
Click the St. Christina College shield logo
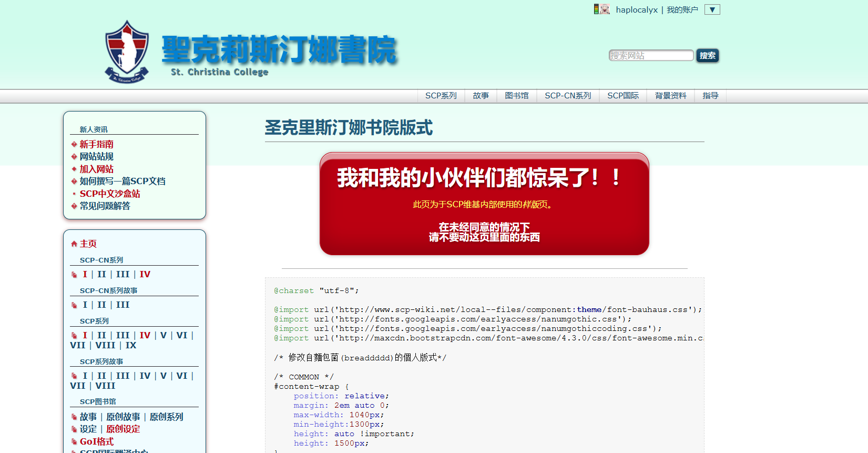pos(127,52)
